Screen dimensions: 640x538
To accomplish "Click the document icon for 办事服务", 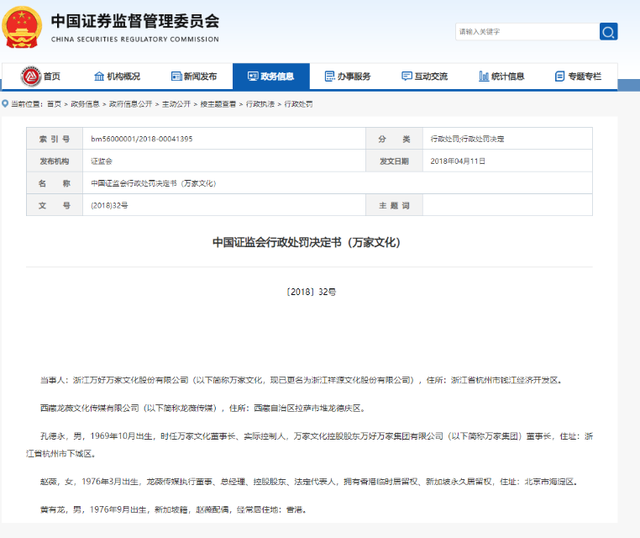I will pyautogui.click(x=329, y=76).
